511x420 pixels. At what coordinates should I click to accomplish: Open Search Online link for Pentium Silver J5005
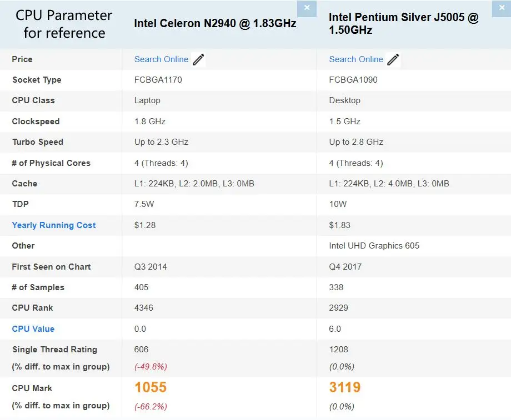(356, 59)
